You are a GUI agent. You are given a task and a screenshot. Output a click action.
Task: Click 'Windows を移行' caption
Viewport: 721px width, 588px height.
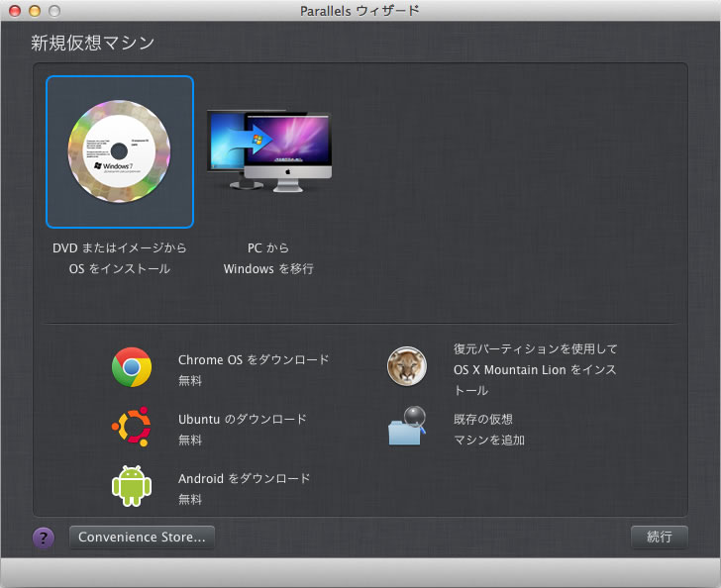pyautogui.click(x=268, y=268)
